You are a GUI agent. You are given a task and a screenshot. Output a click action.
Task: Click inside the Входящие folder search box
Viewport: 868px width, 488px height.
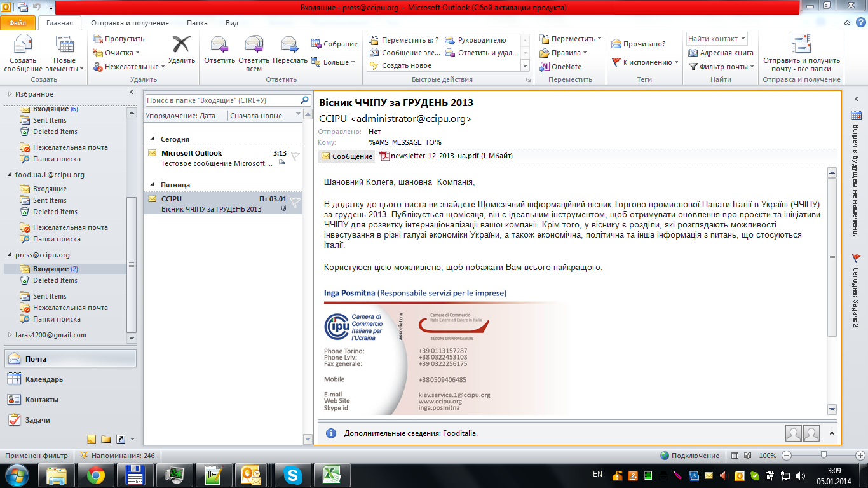221,100
